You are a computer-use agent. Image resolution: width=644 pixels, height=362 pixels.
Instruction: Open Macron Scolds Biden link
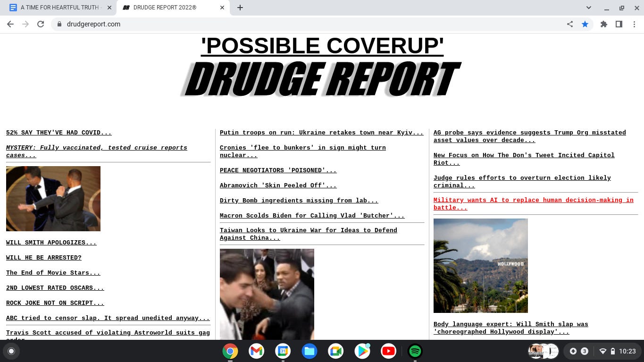click(312, 216)
